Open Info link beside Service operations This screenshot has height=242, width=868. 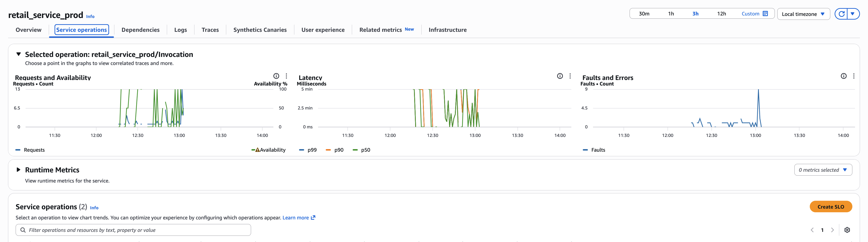coord(94,208)
